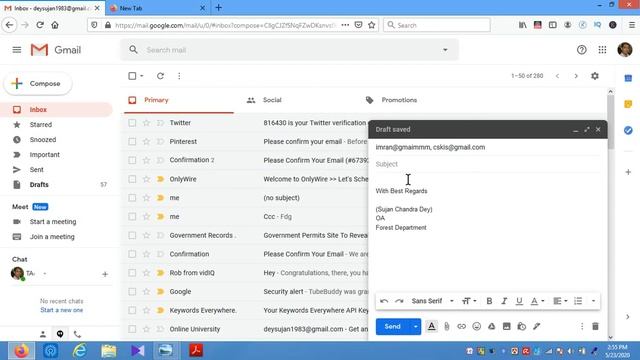Open the align dropdown in compose

(560, 301)
